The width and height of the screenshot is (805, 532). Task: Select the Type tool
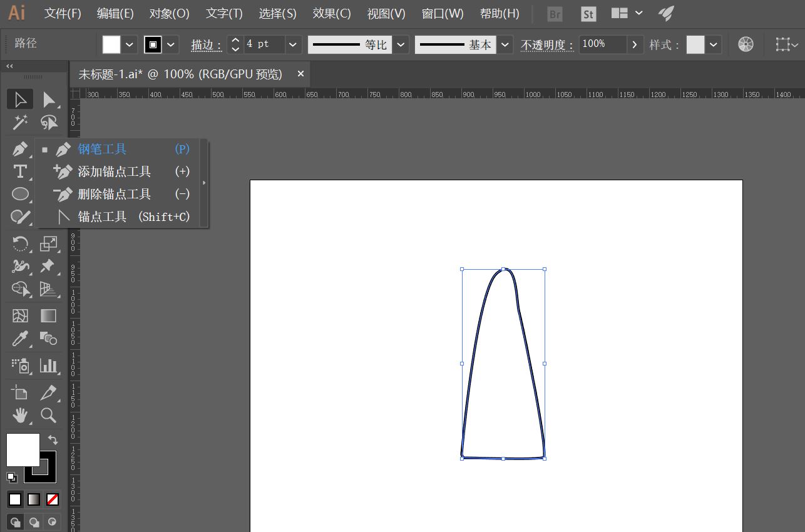[x=20, y=171]
